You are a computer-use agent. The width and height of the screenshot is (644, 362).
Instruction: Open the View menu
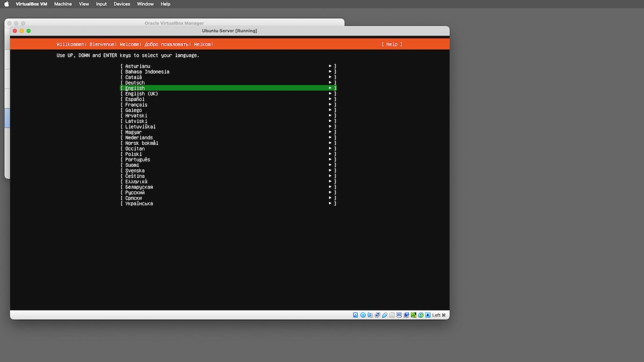(x=84, y=4)
